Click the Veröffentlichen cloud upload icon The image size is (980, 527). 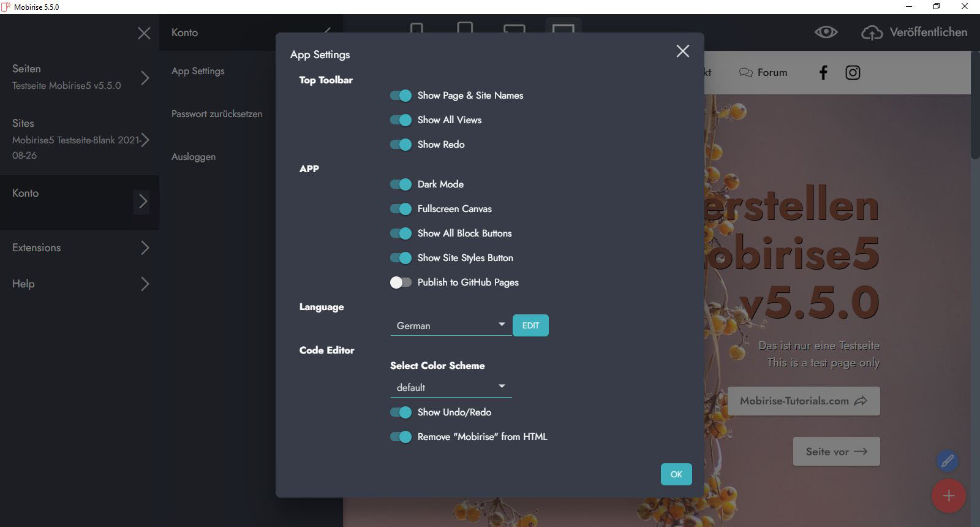[872, 32]
